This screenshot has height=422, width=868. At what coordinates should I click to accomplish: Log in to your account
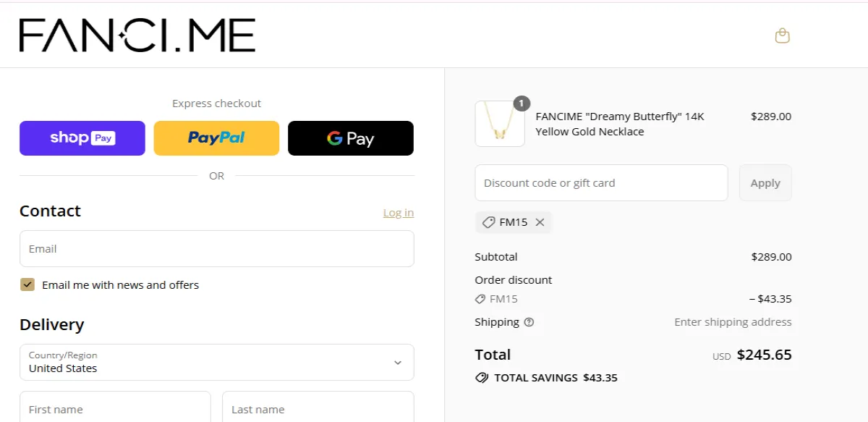point(398,212)
